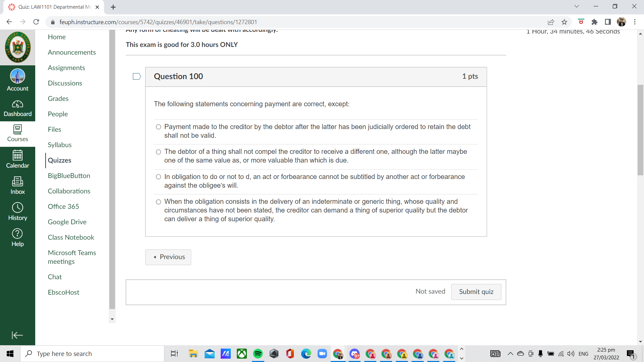Viewport: 644px width, 362px height.
Task: Submit the quiz
Action: [x=476, y=292]
